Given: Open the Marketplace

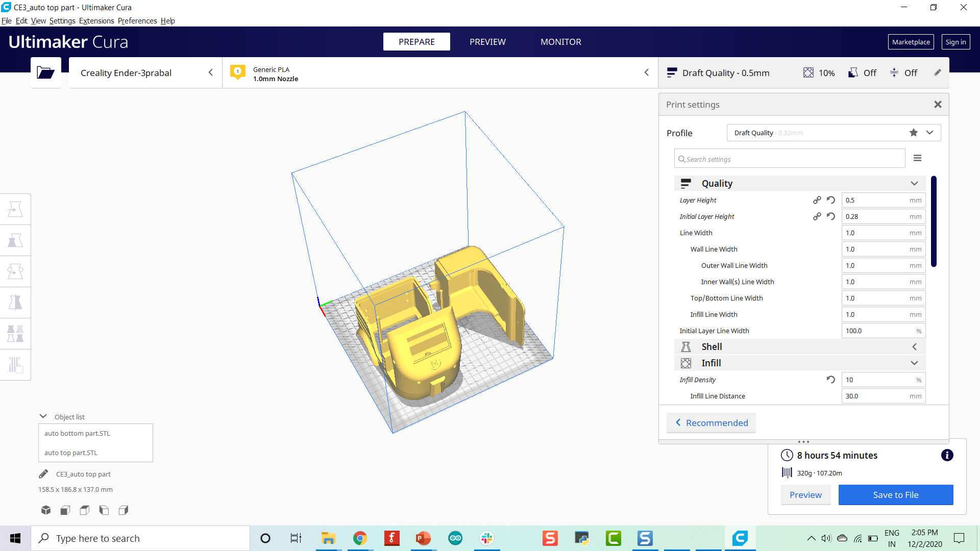Looking at the screenshot, I should click(x=911, y=42).
